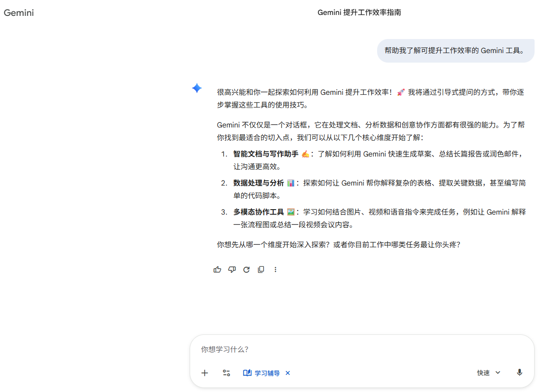Regenerate the response with the redo icon
The height and width of the screenshot is (392, 555).
pyautogui.click(x=246, y=269)
